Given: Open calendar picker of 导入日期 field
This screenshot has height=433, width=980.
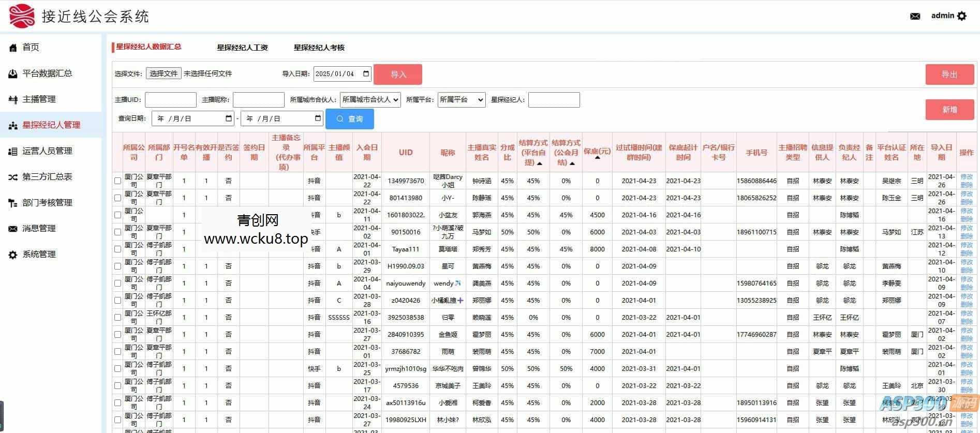Looking at the screenshot, I should click(366, 73).
